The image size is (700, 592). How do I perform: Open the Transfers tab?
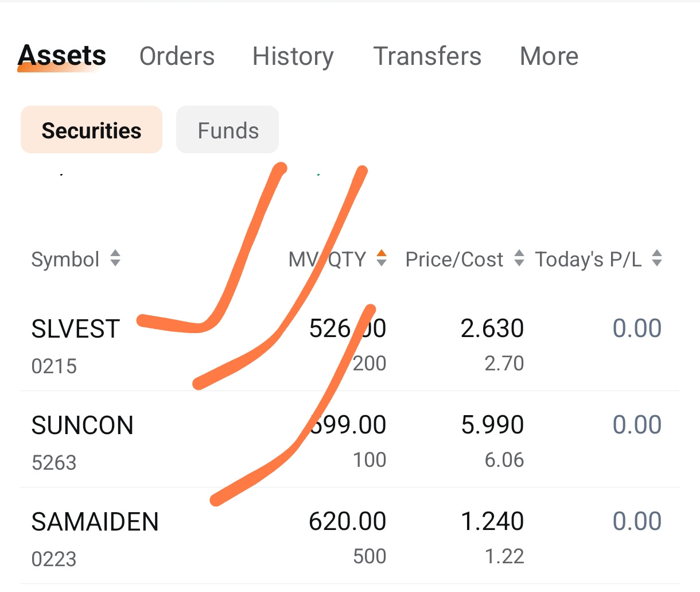pos(427,56)
